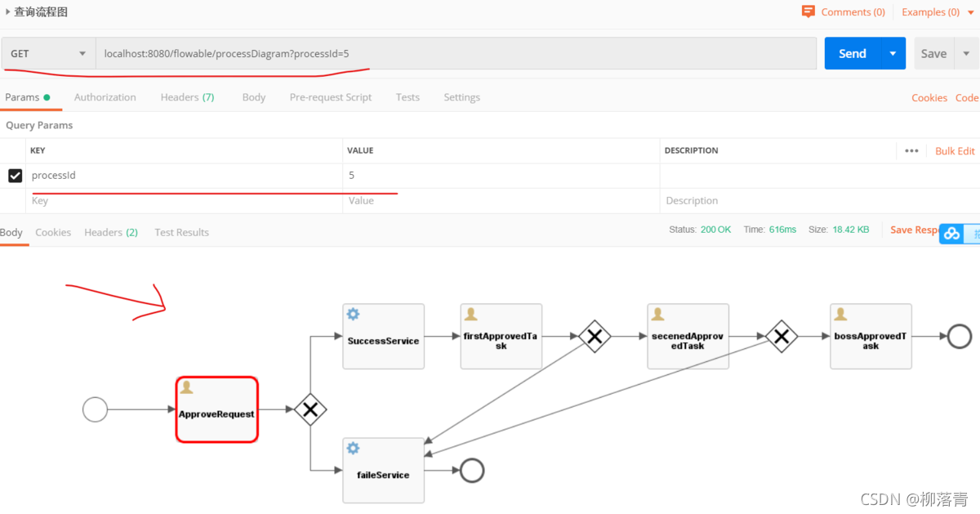Open the Test Results tab
Image resolution: width=980 pixels, height=514 pixels.
point(181,232)
